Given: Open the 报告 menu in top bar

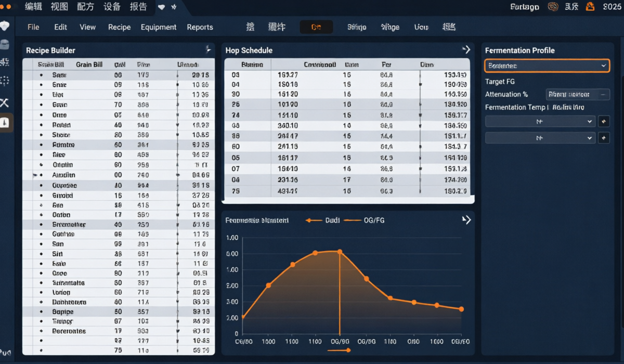Looking at the screenshot, I should pos(138,7).
